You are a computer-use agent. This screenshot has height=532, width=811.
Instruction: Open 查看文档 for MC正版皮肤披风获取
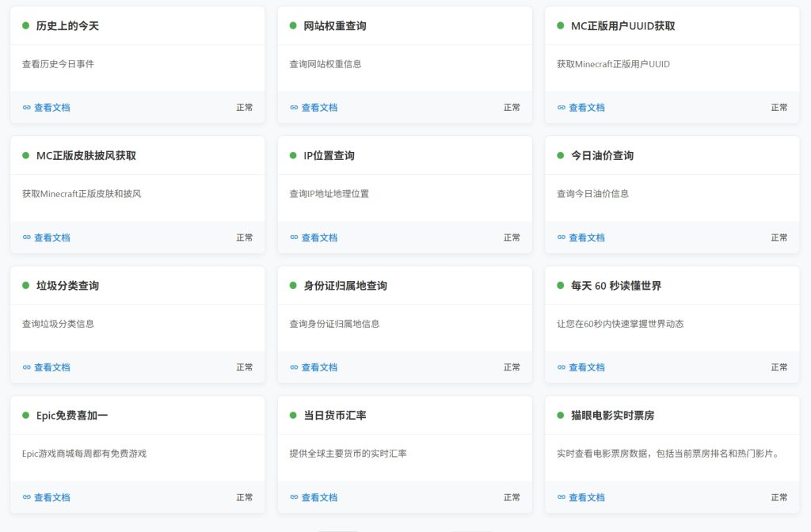click(x=51, y=237)
